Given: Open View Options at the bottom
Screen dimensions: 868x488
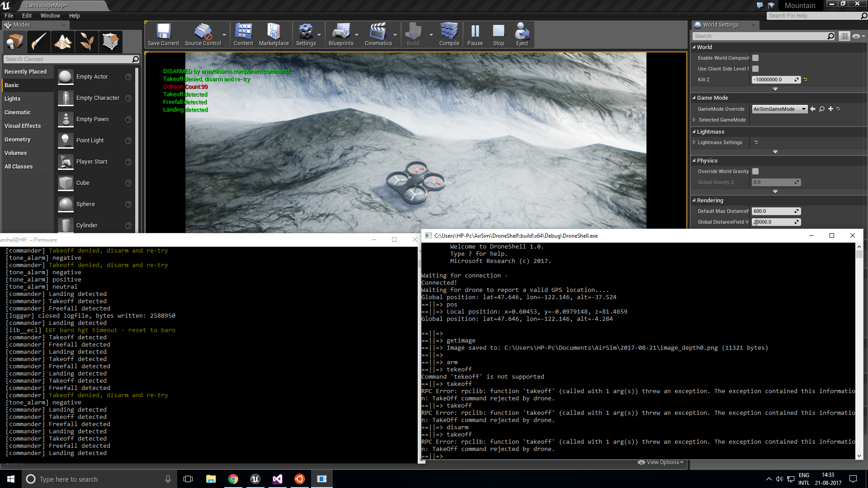Looking at the screenshot, I should pos(660,462).
